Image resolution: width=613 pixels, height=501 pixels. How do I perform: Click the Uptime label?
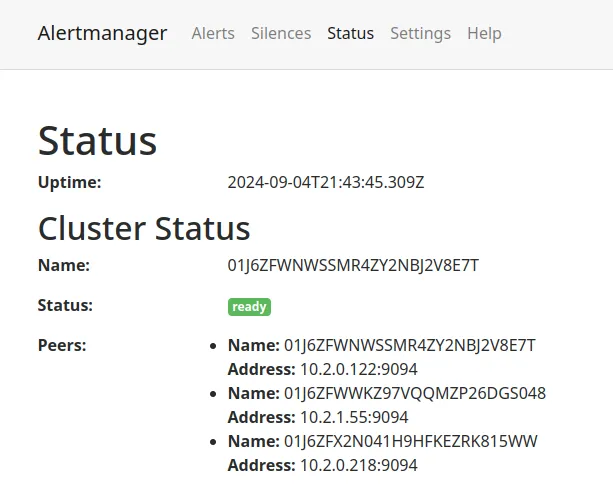[x=70, y=183]
